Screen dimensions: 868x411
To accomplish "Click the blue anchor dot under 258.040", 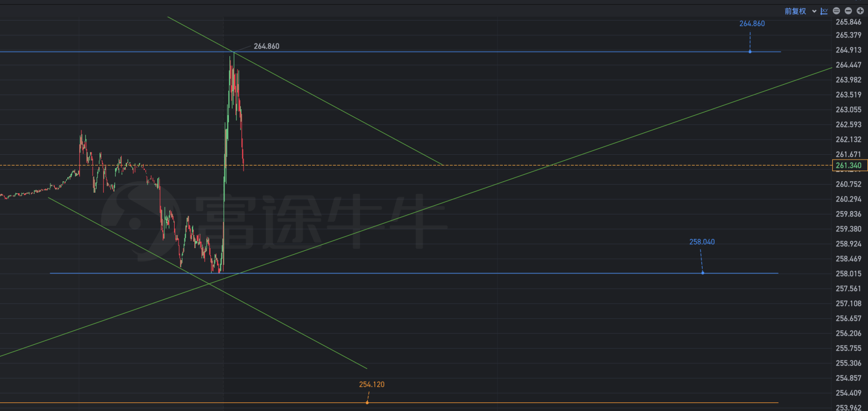I will pyautogui.click(x=703, y=273).
